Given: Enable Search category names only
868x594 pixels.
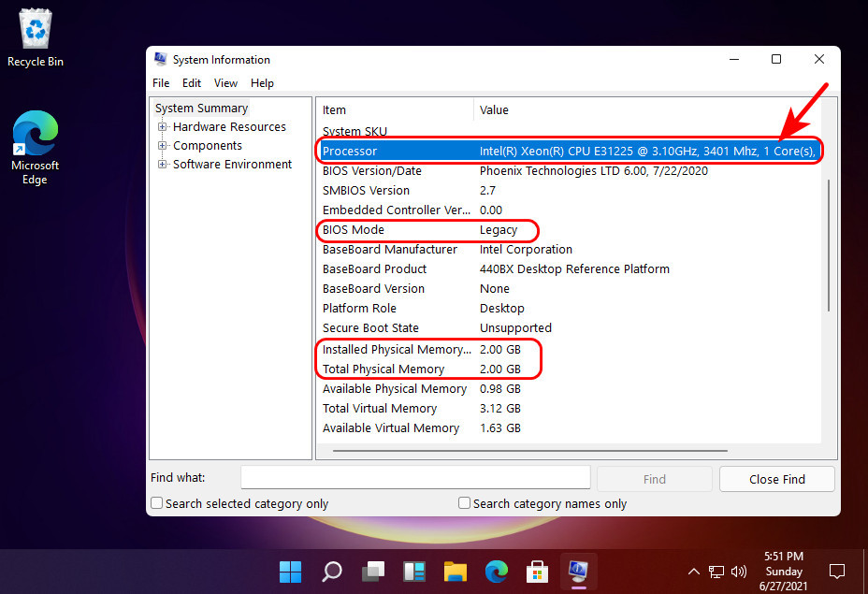Looking at the screenshot, I should coord(464,502).
